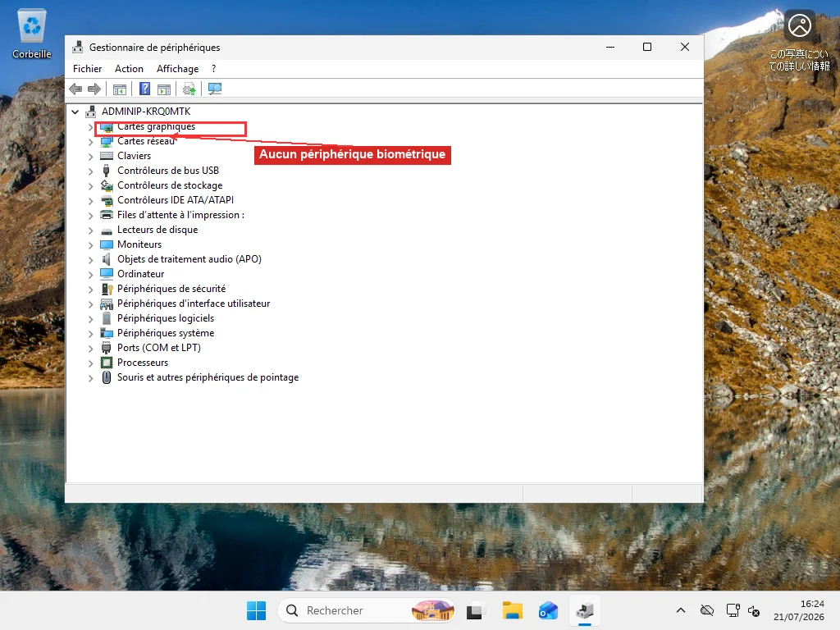The image size is (840, 630).
Task: Click the network display tray icon
Action: pos(733,610)
